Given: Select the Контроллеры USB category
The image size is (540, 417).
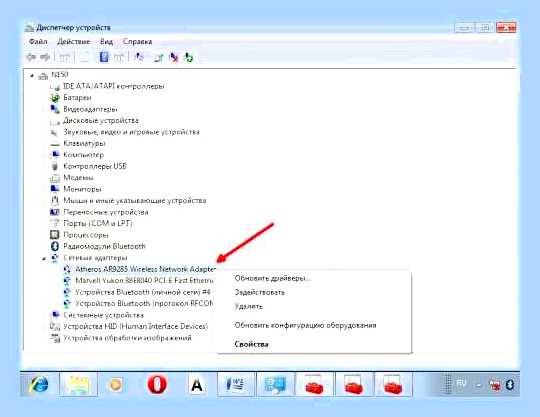Looking at the screenshot, I should (x=95, y=166).
